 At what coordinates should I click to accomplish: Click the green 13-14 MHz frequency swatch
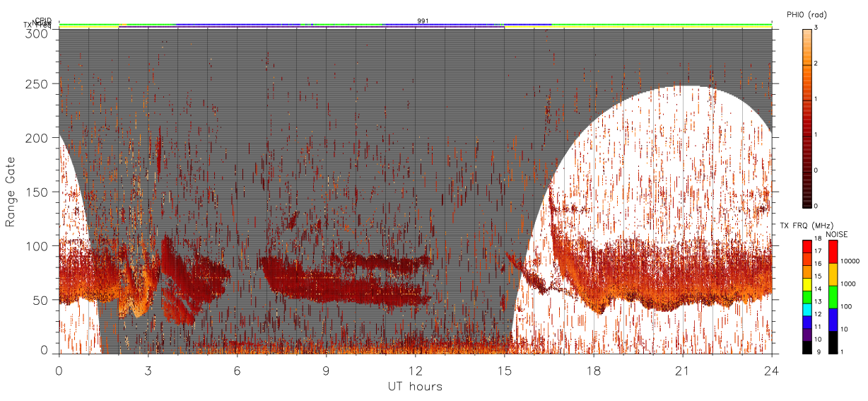[807, 296]
